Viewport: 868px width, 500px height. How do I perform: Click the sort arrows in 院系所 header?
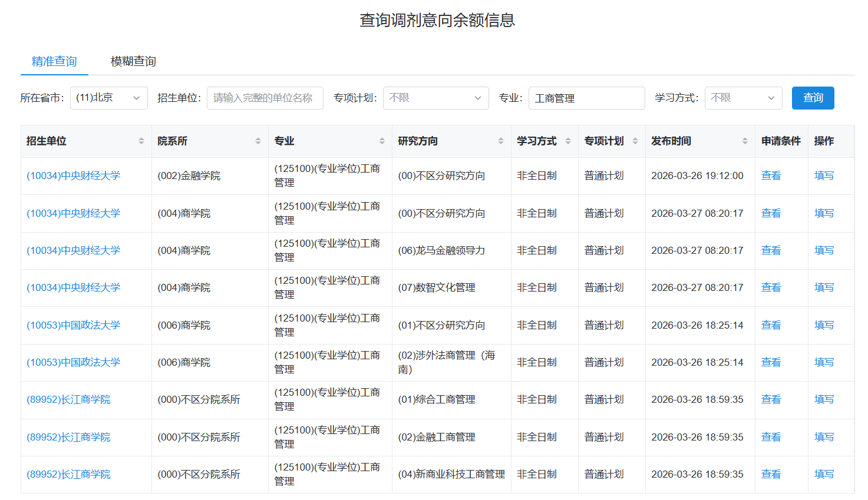pos(258,141)
